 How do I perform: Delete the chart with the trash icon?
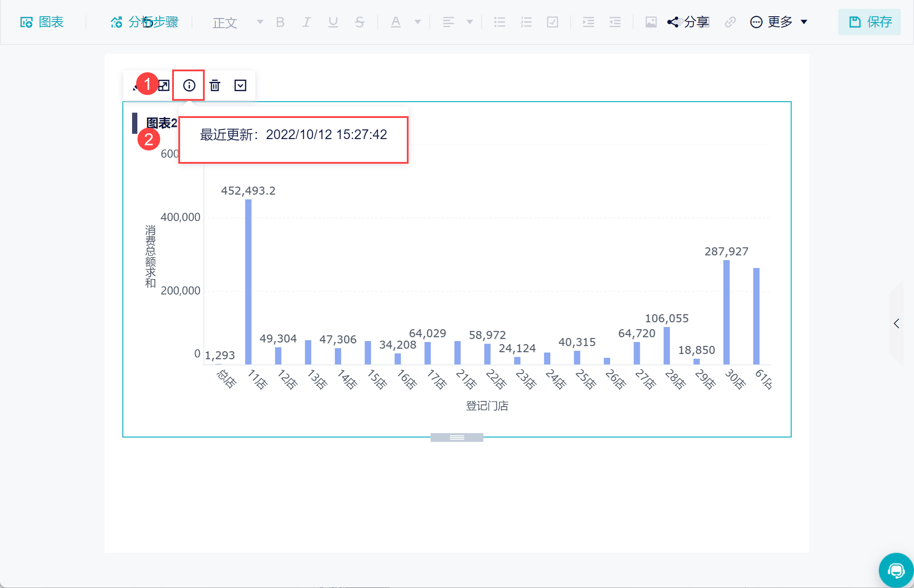[215, 85]
